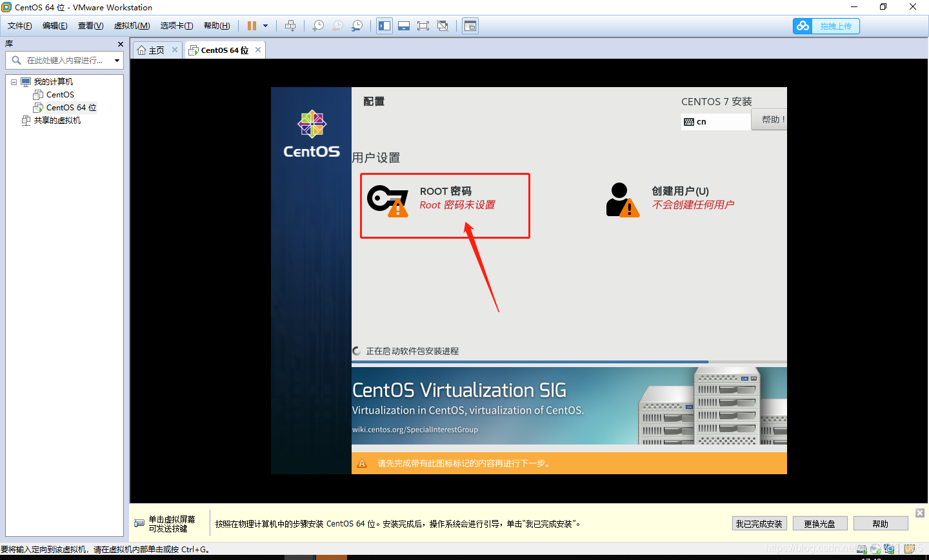Click the warning triangle in the orange bar

(362, 463)
